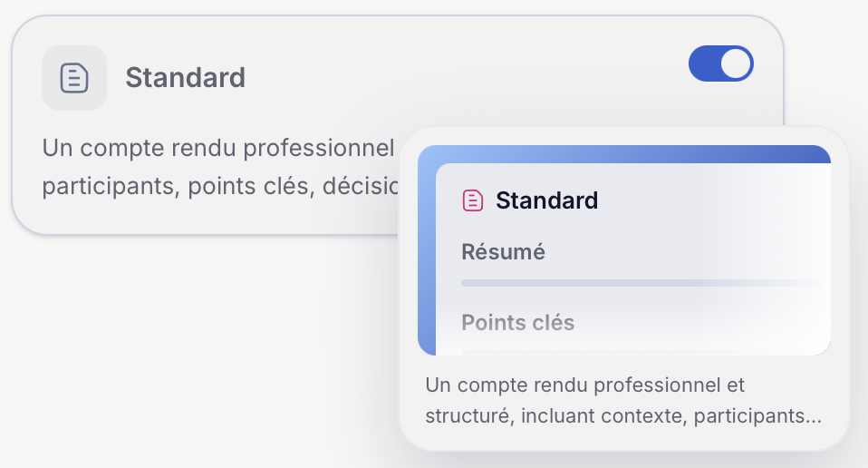Open the Standard template preview thumbnail
The image size is (868, 468).
tap(624, 250)
